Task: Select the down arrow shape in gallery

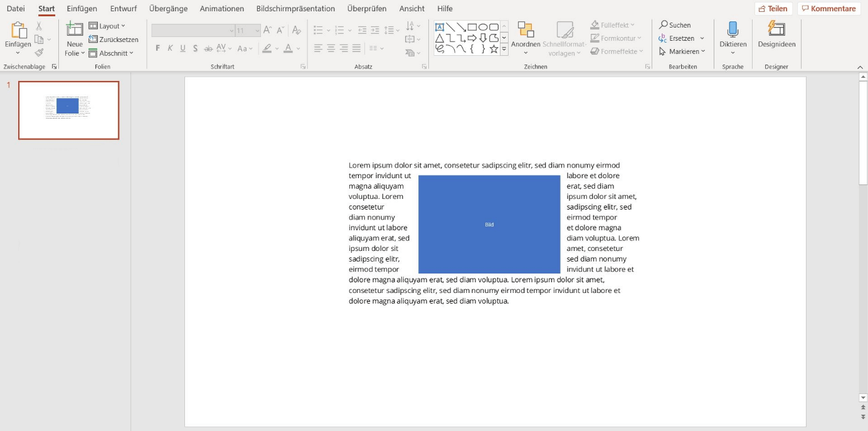Action: coord(483,38)
